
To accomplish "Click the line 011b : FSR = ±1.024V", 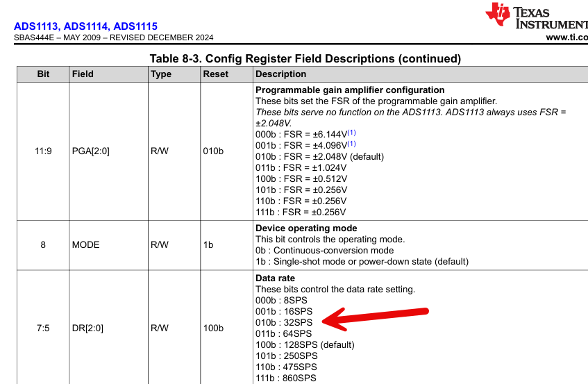I will [x=301, y=167].
